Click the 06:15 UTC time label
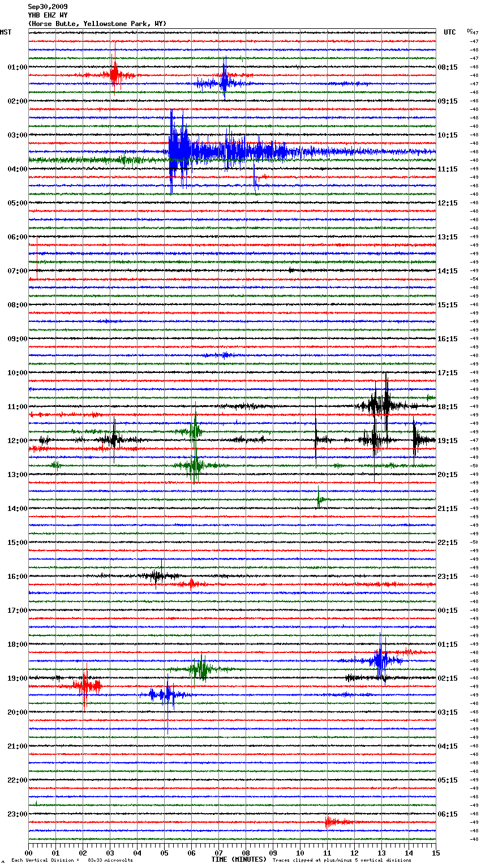 click(x=448, y=814)
